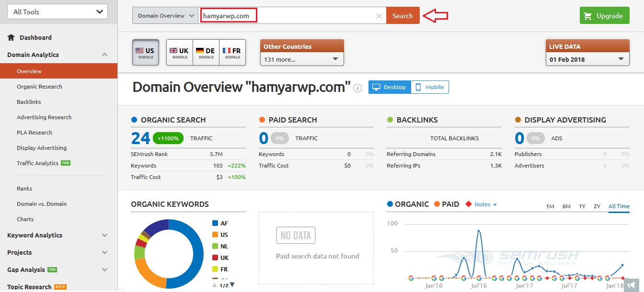Click the Search button
This screenshot has width=644, height=292.
pos(402,16)
